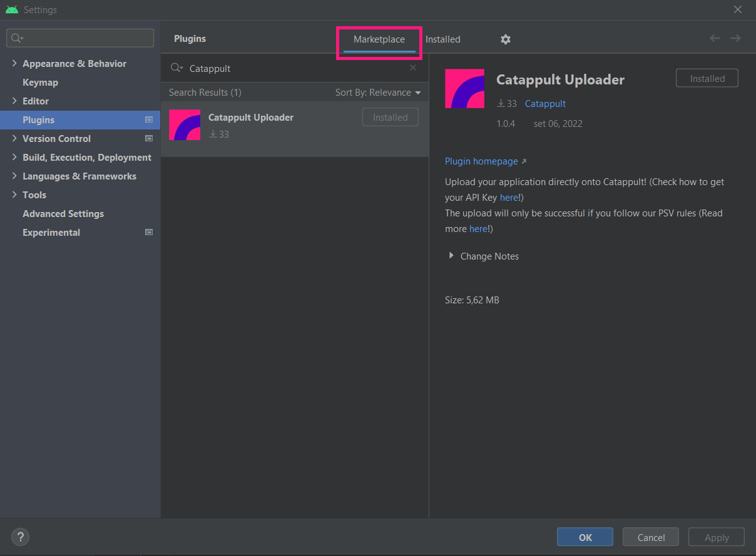Open the plugin search history magnifier
This screenshot has height=556, width=756.
pyautogui.click(x=176, y=68)
